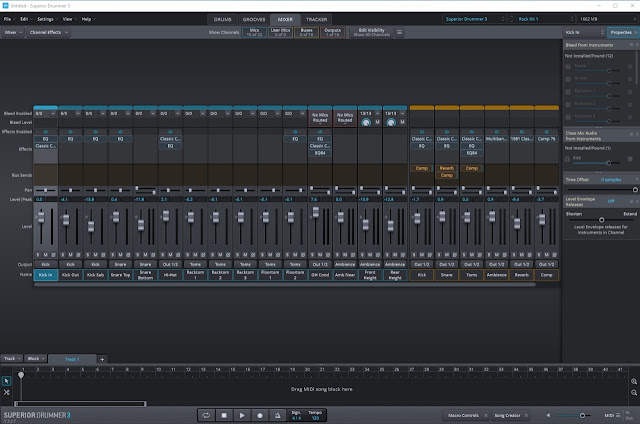Add a new track with the plus button
The image size is (640, 424).
102,359
